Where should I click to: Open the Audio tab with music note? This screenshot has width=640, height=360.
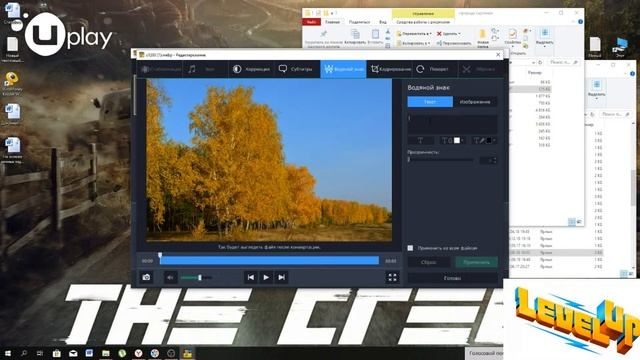click(x=205, y=69)
